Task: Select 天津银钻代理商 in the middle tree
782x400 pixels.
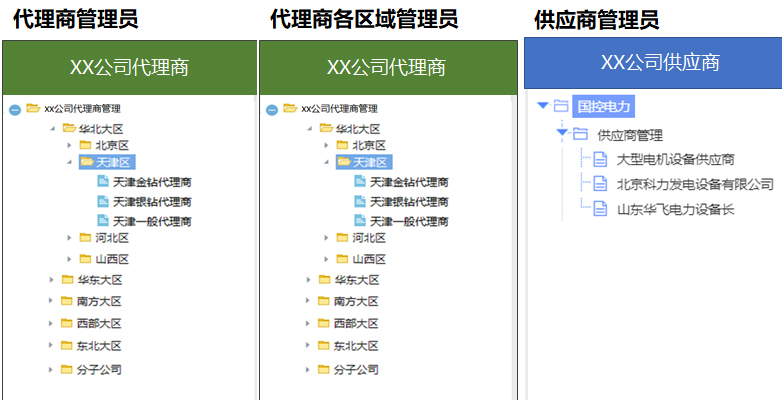Action: point(409,201)
